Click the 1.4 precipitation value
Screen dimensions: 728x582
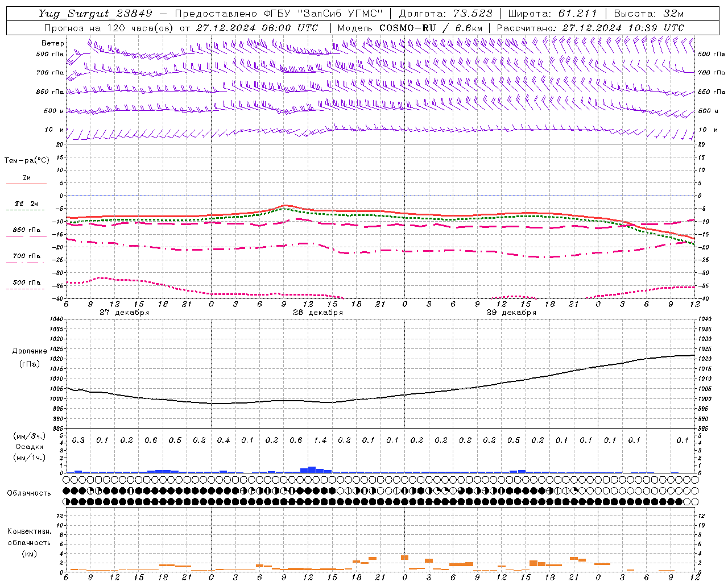(320, 440)
